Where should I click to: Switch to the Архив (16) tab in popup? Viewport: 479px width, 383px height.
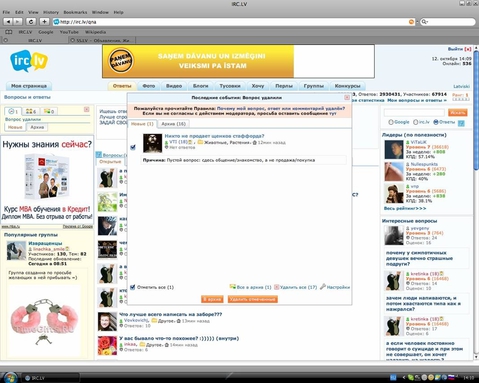click(173, 124)
